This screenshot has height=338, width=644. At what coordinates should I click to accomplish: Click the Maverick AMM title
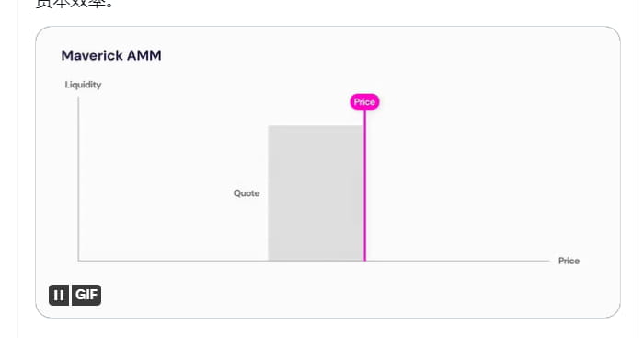coord(111,55)
